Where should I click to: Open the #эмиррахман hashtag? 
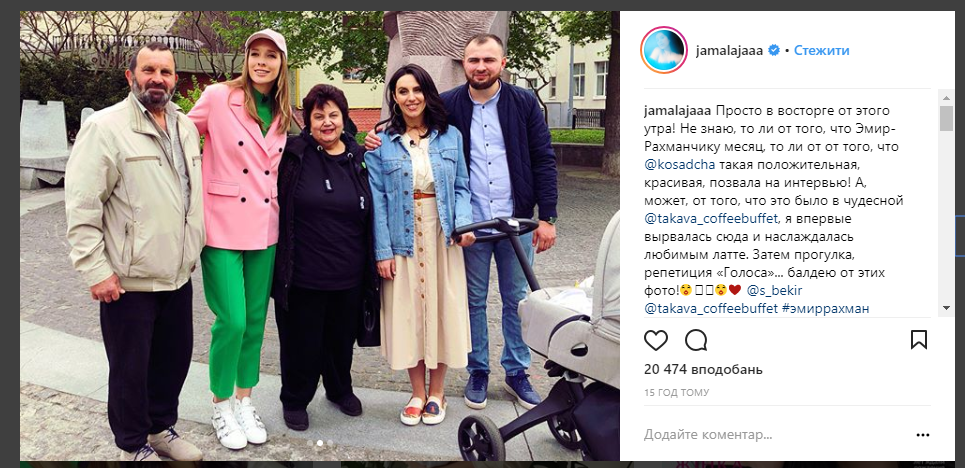(x=825, y=309)
